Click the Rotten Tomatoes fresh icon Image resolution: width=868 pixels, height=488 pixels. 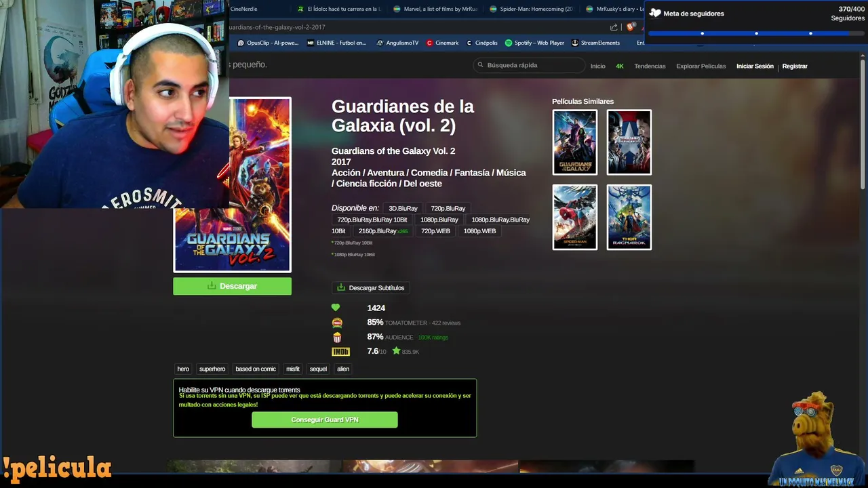[x=337, y=323]
